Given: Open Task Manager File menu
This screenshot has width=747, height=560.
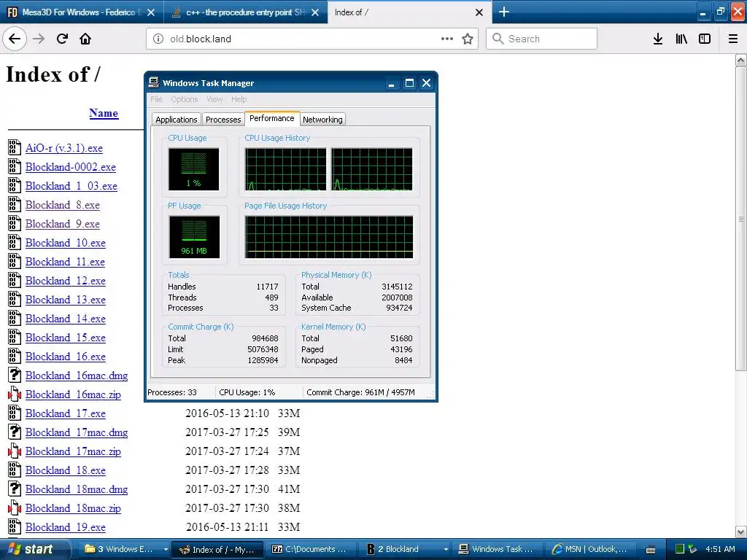Looking at the screenshot, I should 156,99.
